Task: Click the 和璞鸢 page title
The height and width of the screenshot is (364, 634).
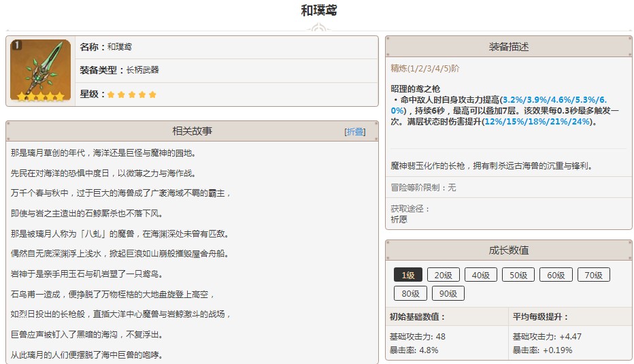Action: (318, 10)
